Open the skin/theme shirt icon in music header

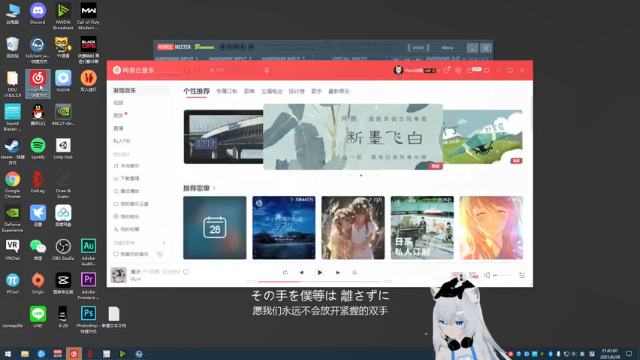coord(447,70)
